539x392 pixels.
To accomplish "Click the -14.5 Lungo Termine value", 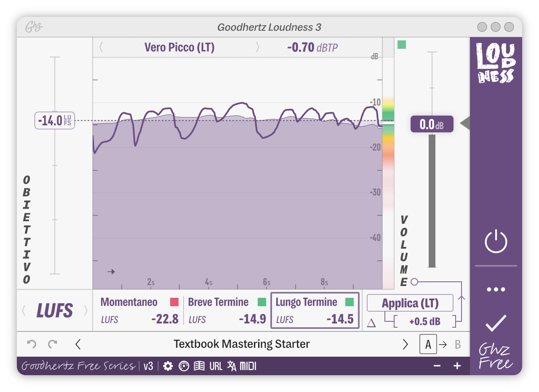I will 340,319.
